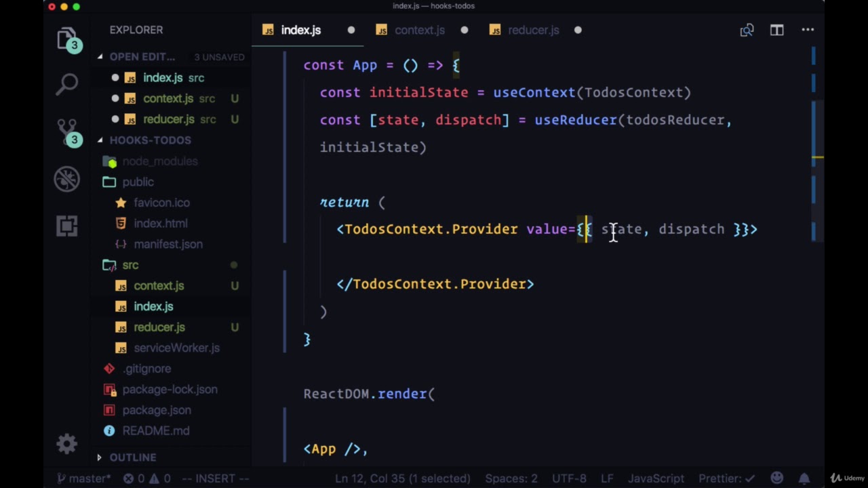Collapse the src folder

tap(130, 265)
